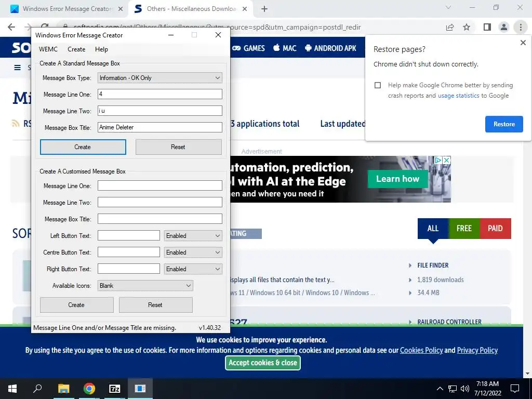Viewport: 532px width, 399px height.
Task: Click the blue Restore button
Action: pyautogui.click(x=504, y=124)
